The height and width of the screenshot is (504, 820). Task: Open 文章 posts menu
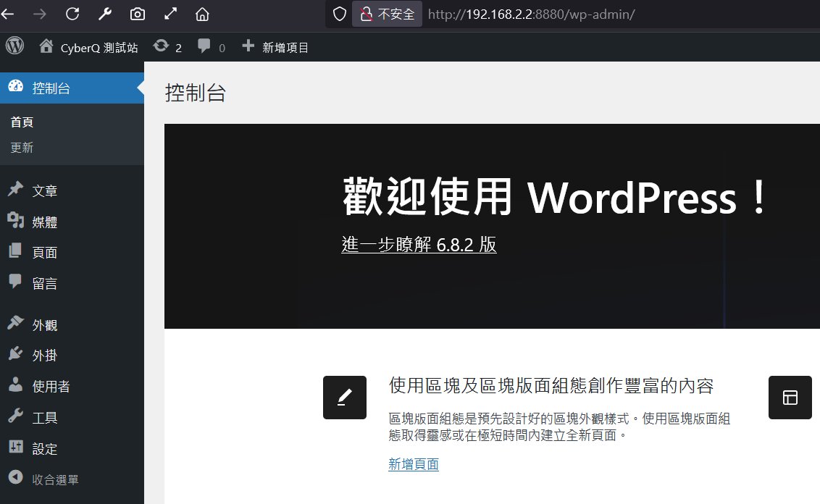click(72, 190)
